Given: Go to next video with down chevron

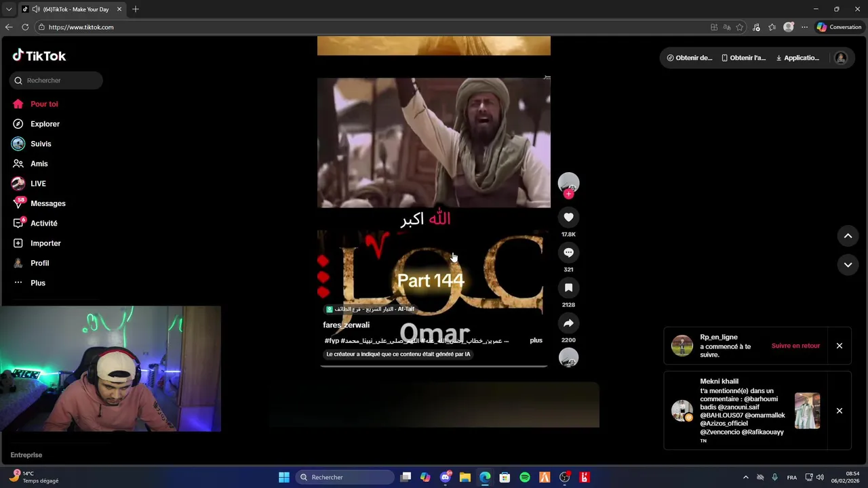Looking at the screenshot, I should click(x=848, y=265).
